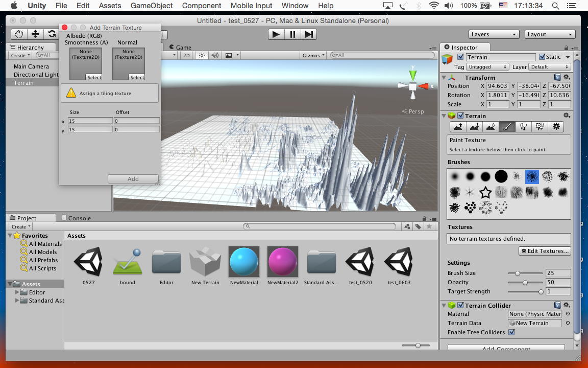Toggle the Static checkbox
The image size is (588, 368).
[542, 57]
